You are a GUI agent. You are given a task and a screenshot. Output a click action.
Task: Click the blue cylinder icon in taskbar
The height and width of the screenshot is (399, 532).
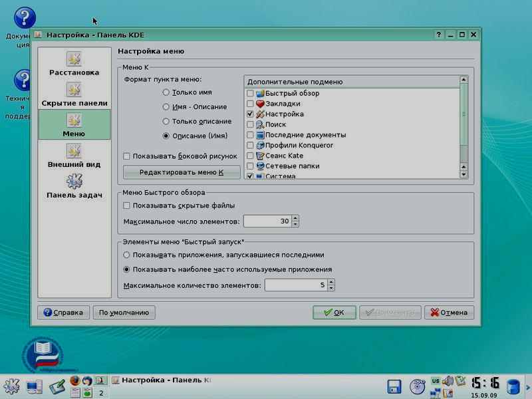click(x=513, y=387)
